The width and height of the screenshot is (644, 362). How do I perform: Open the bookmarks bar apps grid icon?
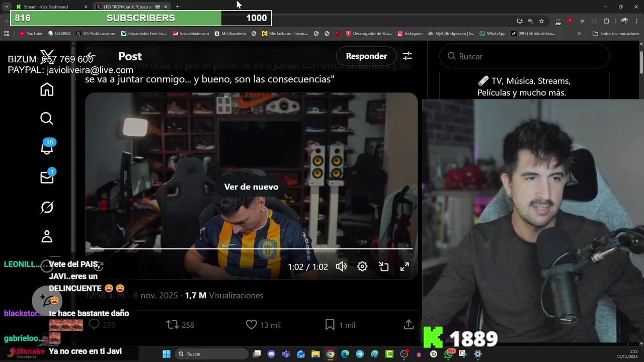tap(7, 34)
